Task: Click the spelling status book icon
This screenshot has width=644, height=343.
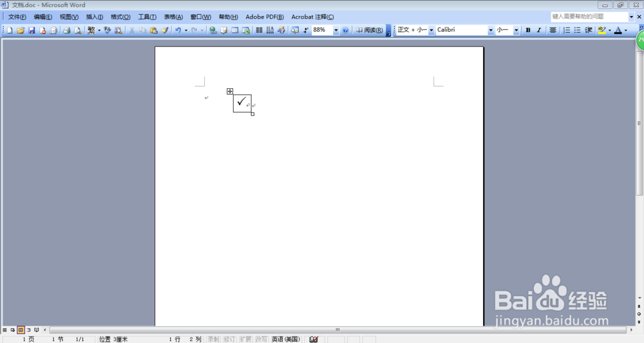Action: (314, 339)
